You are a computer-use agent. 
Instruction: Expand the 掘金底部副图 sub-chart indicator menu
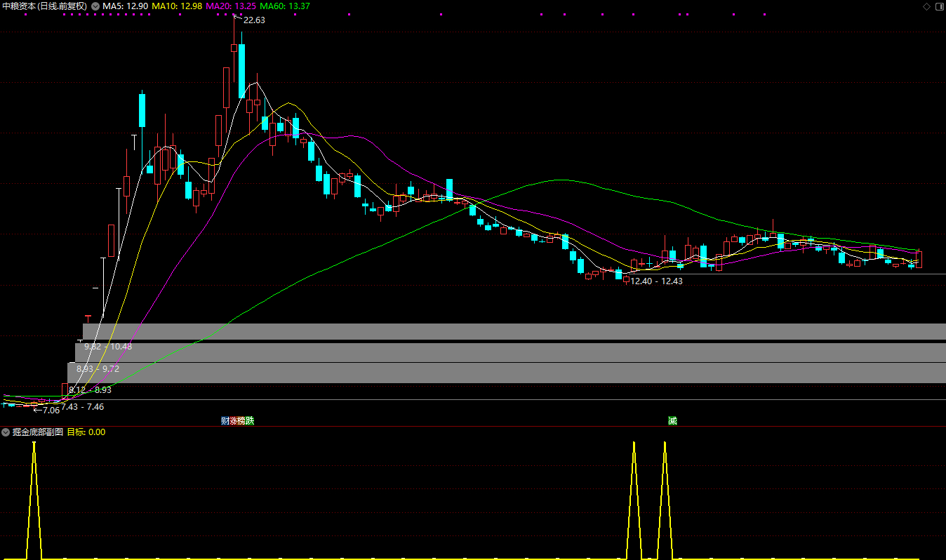pos(6,432)
